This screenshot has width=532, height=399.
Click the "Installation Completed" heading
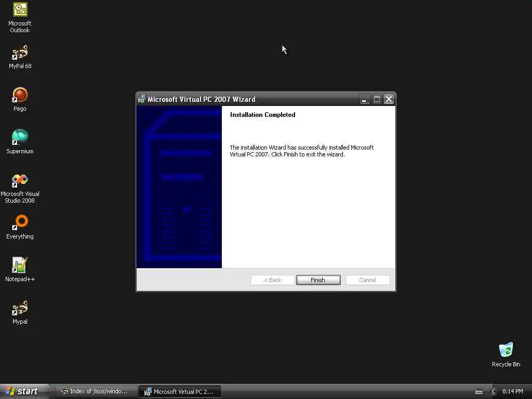262,115
